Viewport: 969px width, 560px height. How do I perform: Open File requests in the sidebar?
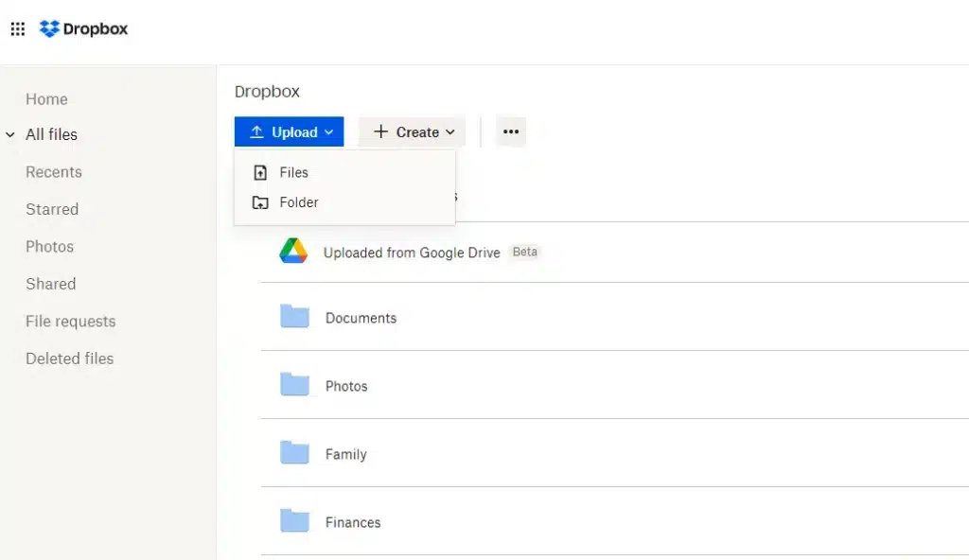tap(71, 322)
